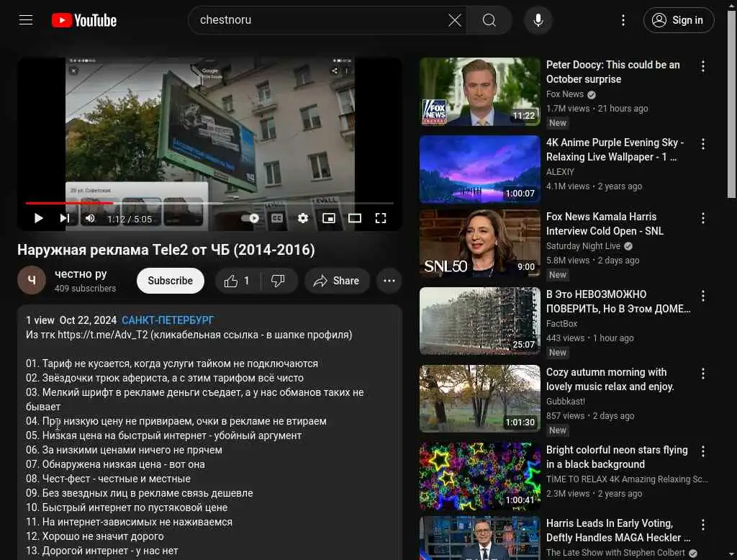Open the Saturday Night Live channel name

(583, 246)
